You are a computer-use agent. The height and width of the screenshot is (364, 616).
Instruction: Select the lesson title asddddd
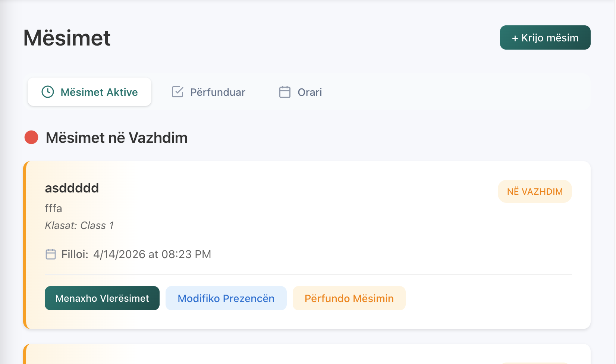(72, 188)
